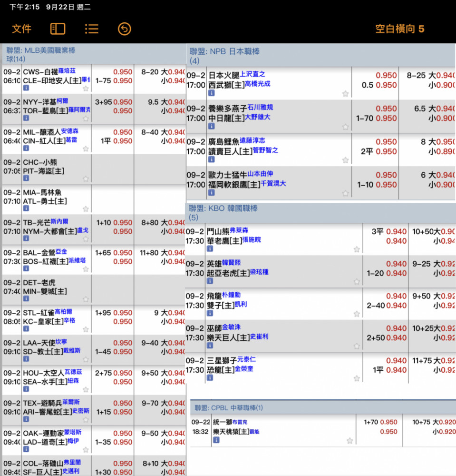Open info icon for TEX-遊騎兵 game
This screenshot has width=456, height=476.
point(26,419)
